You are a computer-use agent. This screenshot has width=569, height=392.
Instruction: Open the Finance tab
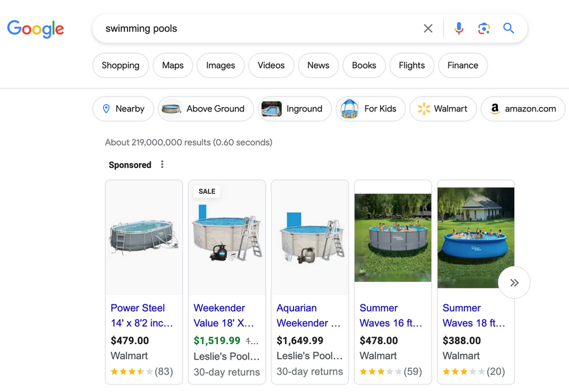(463, 65)
